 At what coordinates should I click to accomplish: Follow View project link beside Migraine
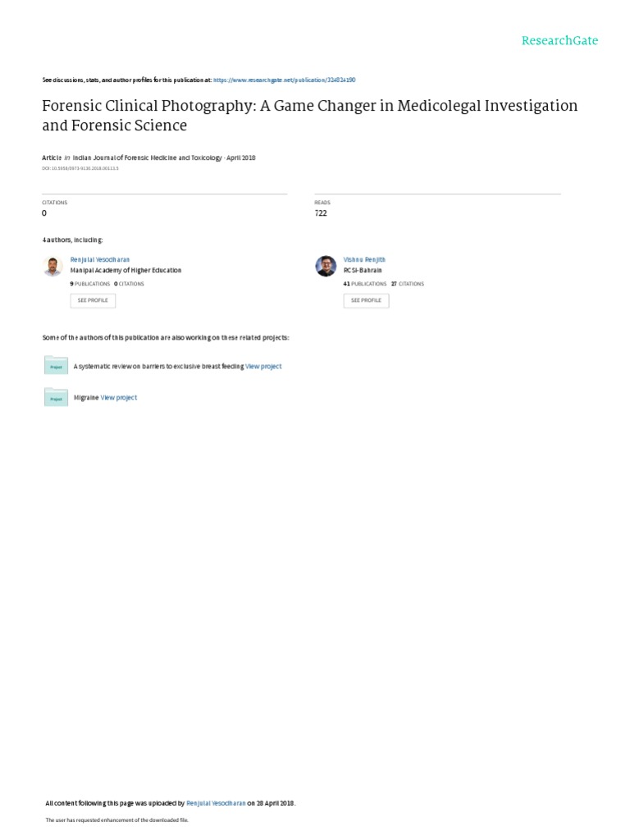119,398
